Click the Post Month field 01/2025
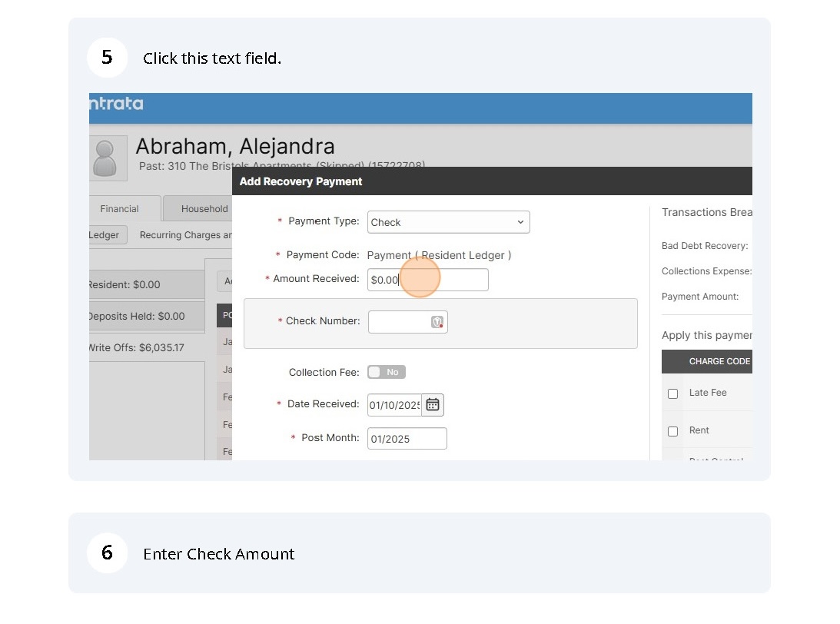Image resolution: width=840 pixels, height=624 pixels. [x=407, y=439]
